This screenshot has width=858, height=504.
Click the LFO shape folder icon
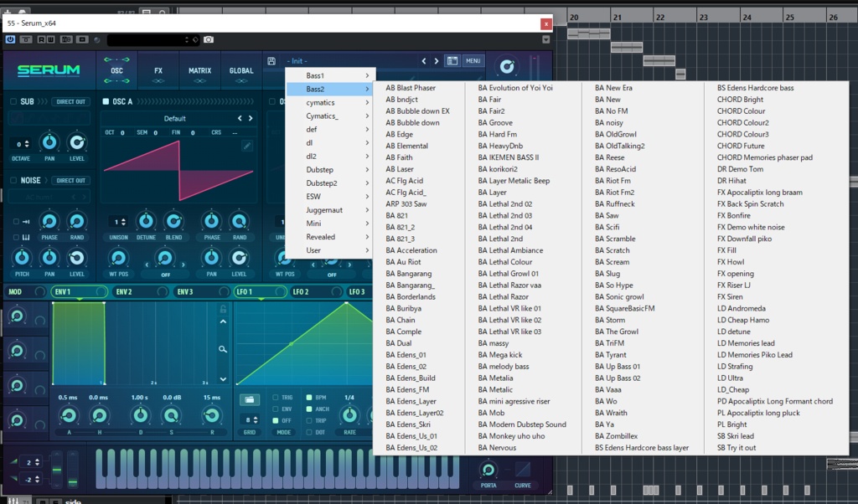(x=251, y=399)
